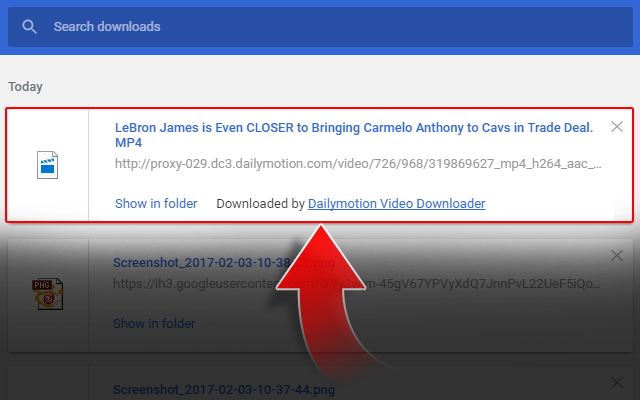This screenshot has width=640, height=400.
Task: Click the PNG image file icon
Action: (48, 294)
